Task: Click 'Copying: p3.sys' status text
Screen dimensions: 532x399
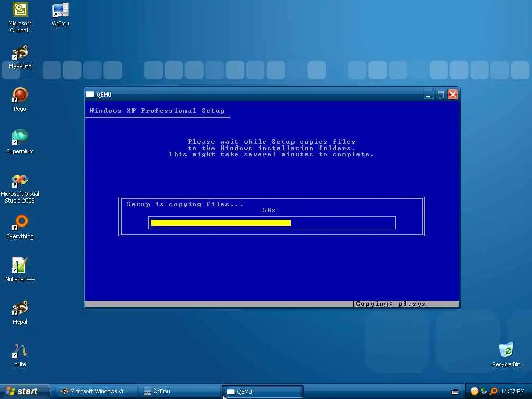Action: coord(391,304)
